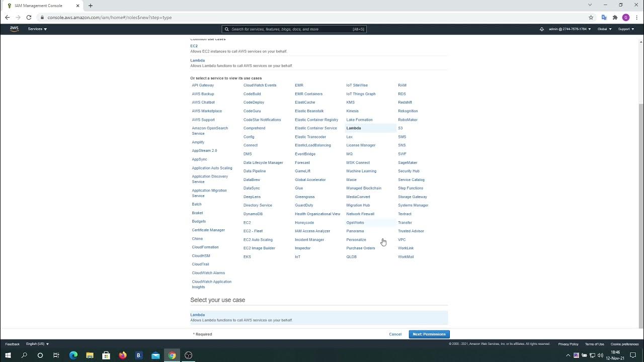Choose the Systems Manager service
Image resolution: width=644 pixels, height=362 pixels.
[x=413, y=206]
